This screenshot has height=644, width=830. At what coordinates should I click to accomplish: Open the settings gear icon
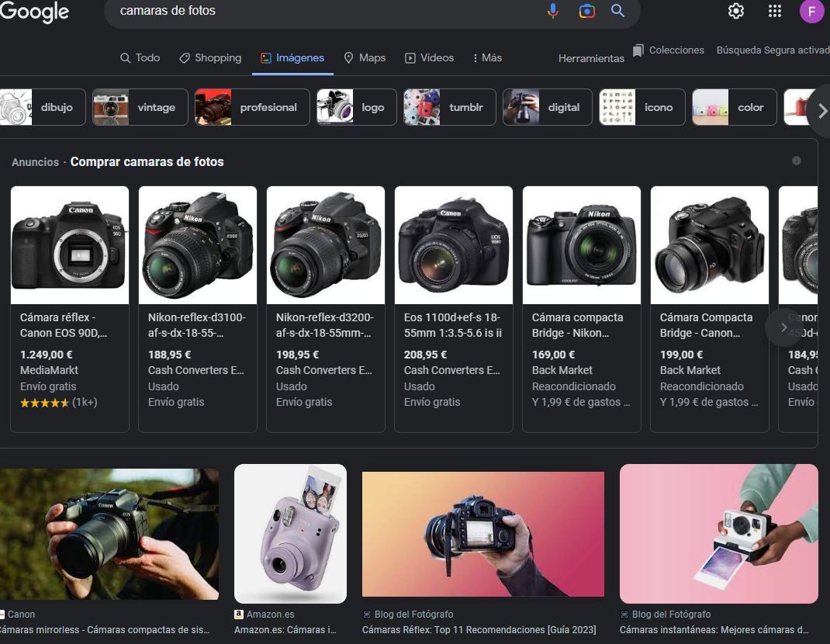click(x=736, y=11)
